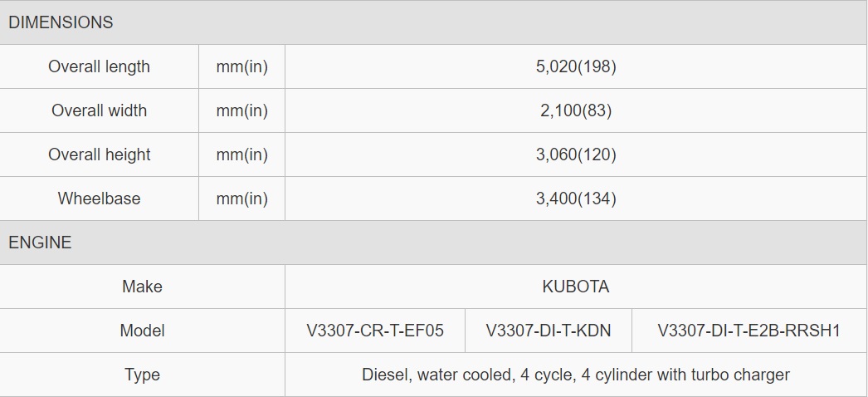Image resolution: width=868 pixels, height=397 pixels.
Task: Click the V3307-CR-T-EF05 model cell
Action: coord(375,331)
